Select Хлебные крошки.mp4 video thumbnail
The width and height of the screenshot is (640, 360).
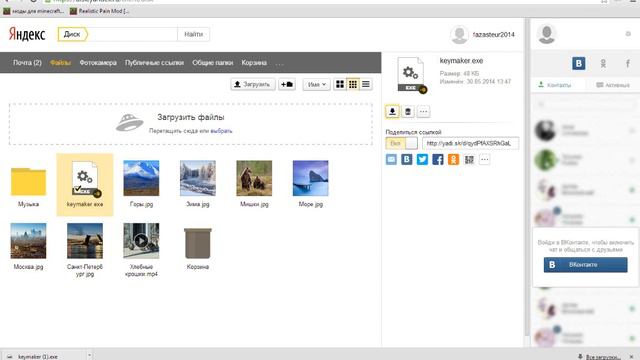pyautogui.click(x=141, y=241)
